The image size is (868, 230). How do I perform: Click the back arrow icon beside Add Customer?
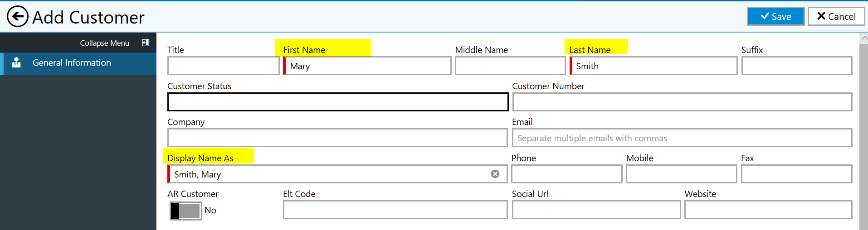point(18,17)
